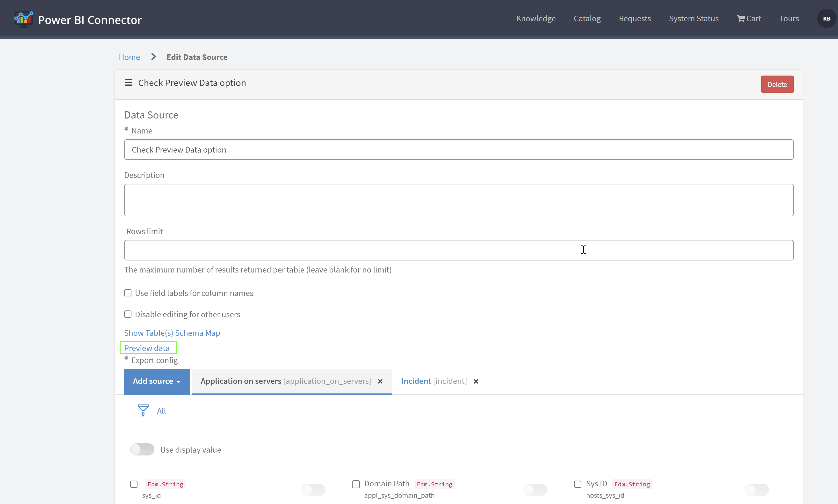
Task: Click into the Rows limit field
Action: pos(458,250)
